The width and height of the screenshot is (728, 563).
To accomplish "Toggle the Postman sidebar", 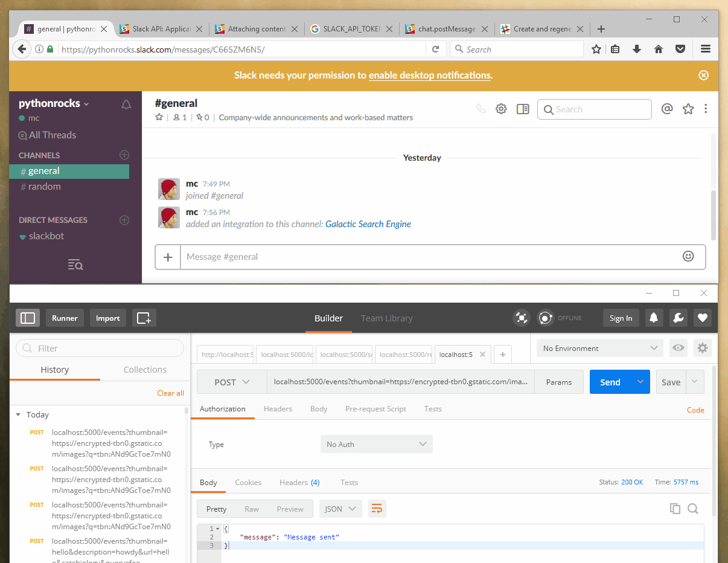I will 28,318.
